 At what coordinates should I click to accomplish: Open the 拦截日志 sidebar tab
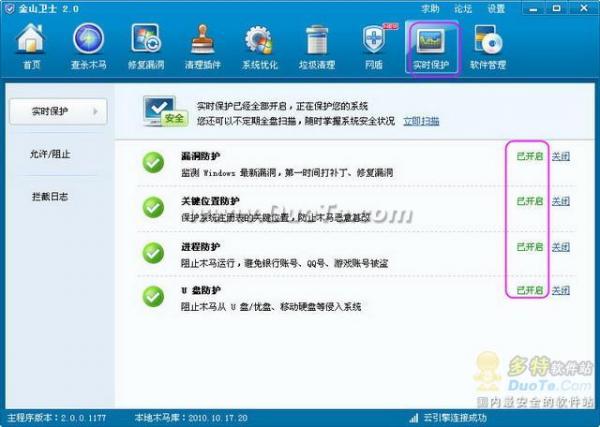click(50, 197)
